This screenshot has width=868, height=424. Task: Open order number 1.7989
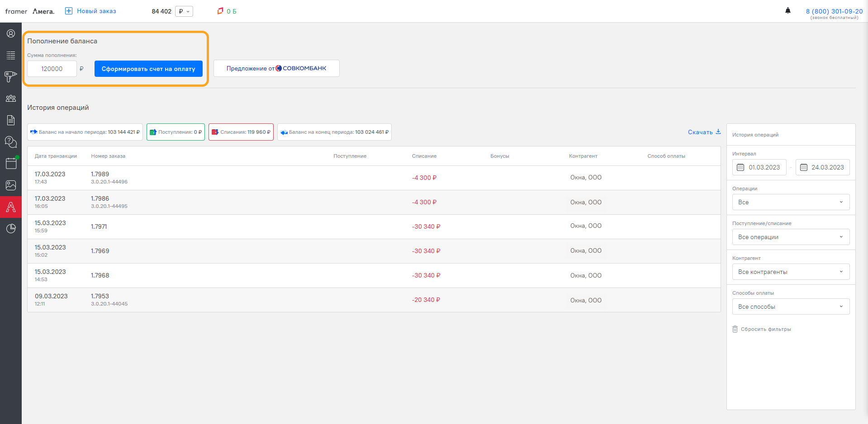pyautogui.click(x=100, y=174)
